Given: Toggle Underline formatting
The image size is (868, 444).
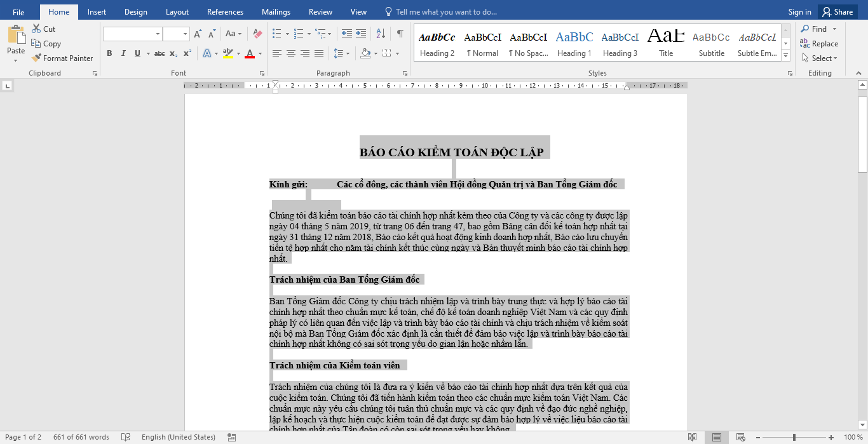Looking at the screenshot, I should [x=137, y=53].
